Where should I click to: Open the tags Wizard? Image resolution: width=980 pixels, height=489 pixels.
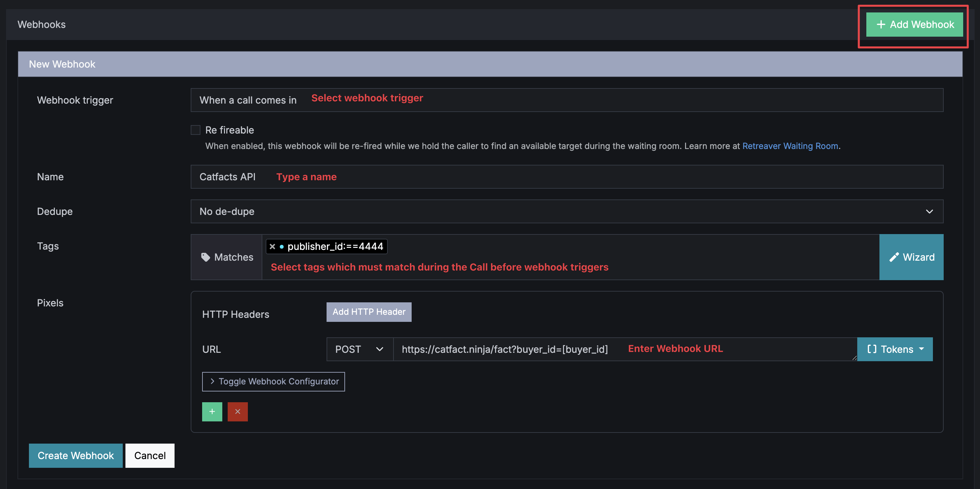(x=911, y=257)
